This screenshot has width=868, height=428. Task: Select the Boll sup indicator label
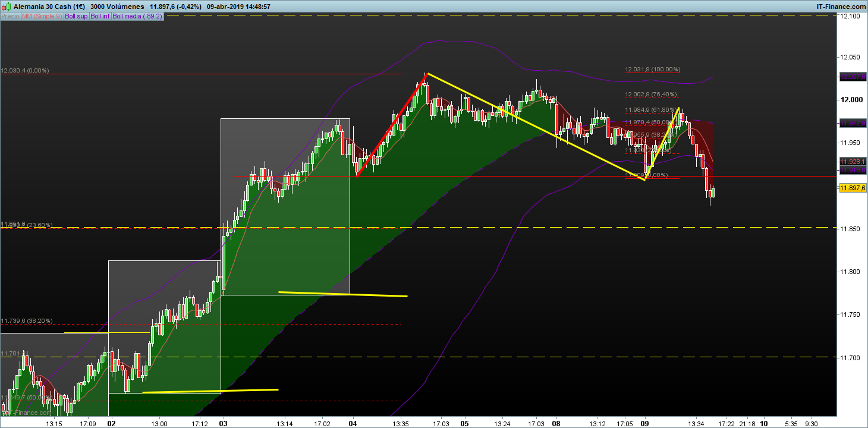(x=76, y=16)
